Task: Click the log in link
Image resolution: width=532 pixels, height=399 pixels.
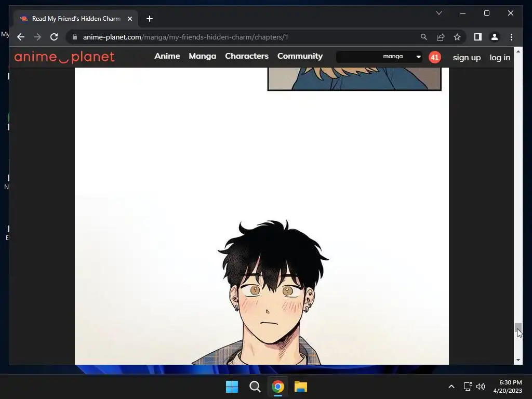Action: 500,58
